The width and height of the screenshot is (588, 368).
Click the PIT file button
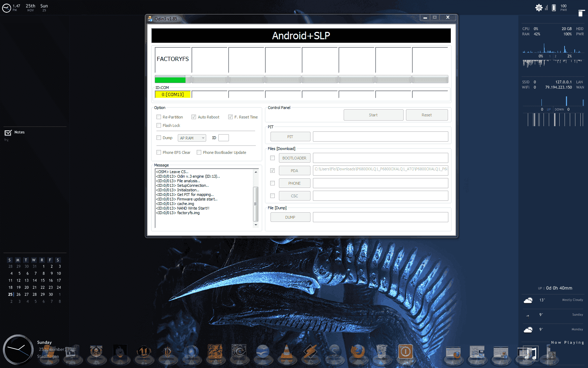point(290,137)
